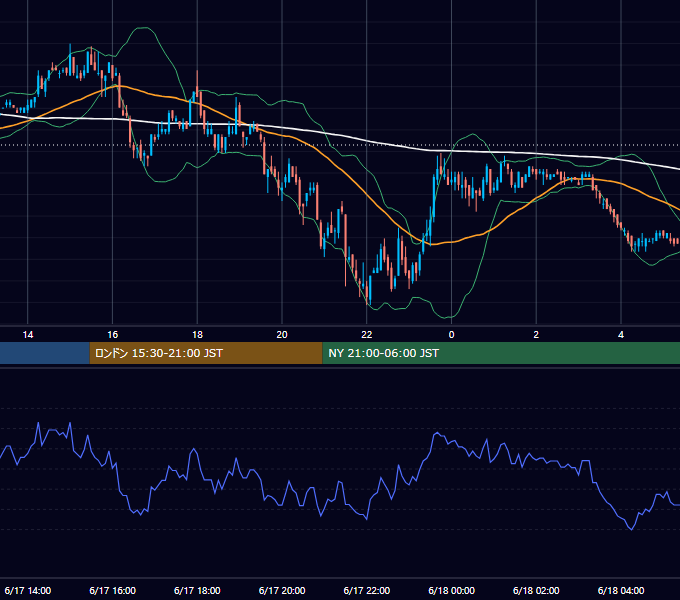The image size is (680, 600).
Task: Click the 18 hour axis label
Action: coord(197,335)
